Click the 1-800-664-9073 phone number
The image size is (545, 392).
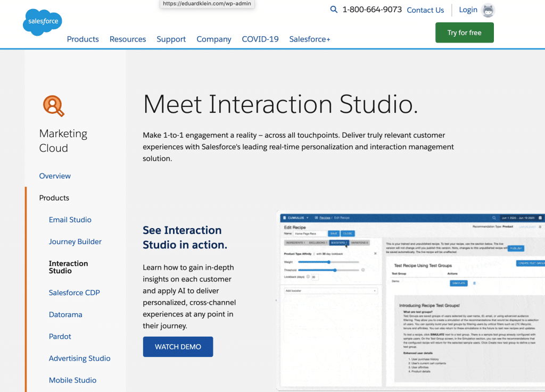(372, 10)
